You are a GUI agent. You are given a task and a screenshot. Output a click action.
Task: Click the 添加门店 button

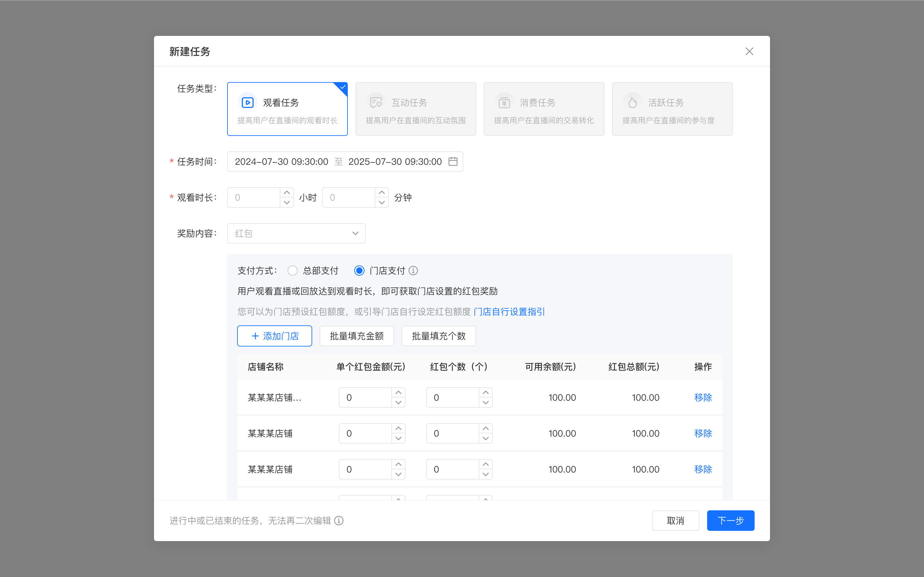click(x=275, y=336)
